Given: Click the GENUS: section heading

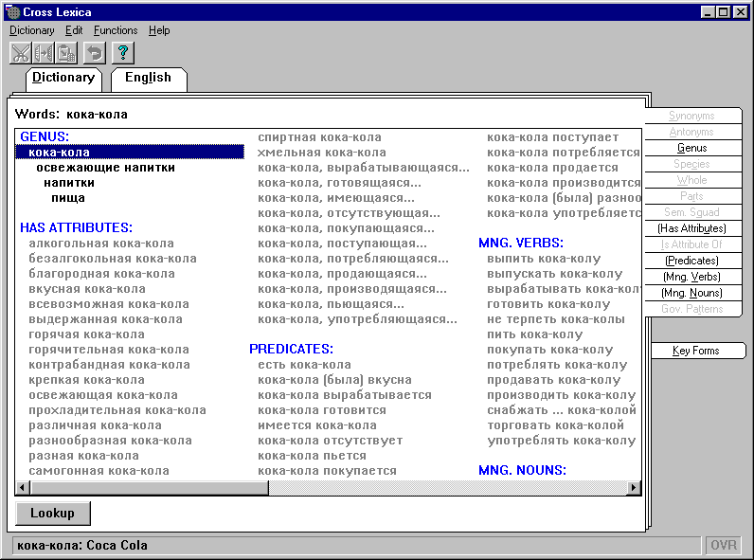Looking at the screenshot, I should point(45,136).
